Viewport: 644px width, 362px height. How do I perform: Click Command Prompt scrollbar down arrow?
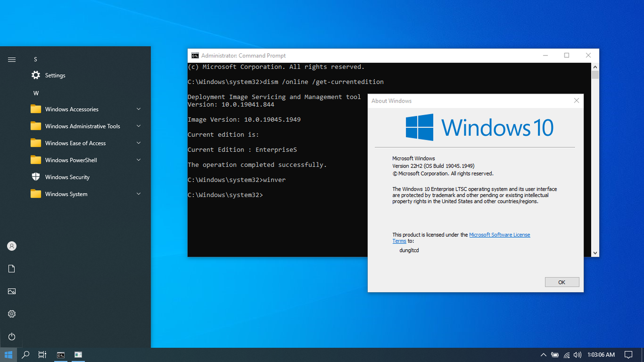tap(595, 253)
